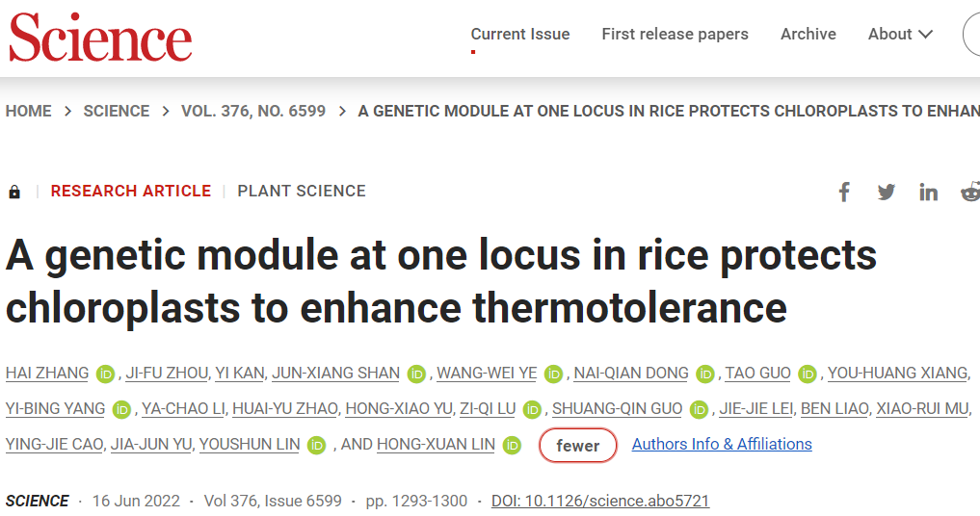Go to First release papers

click(675, 34)
